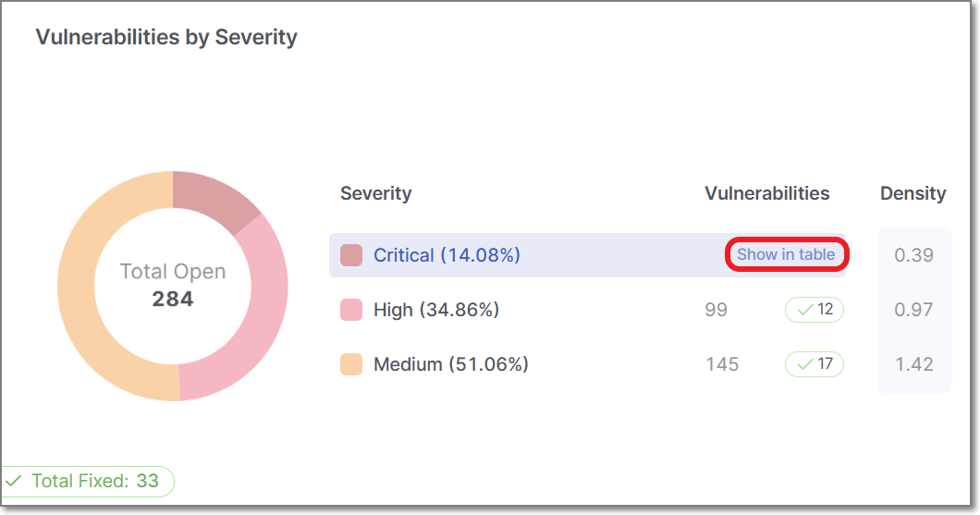Click the Vulnerabilities column header
The height and width of the screenshot is (515, 980).
[x=766, y=193]
